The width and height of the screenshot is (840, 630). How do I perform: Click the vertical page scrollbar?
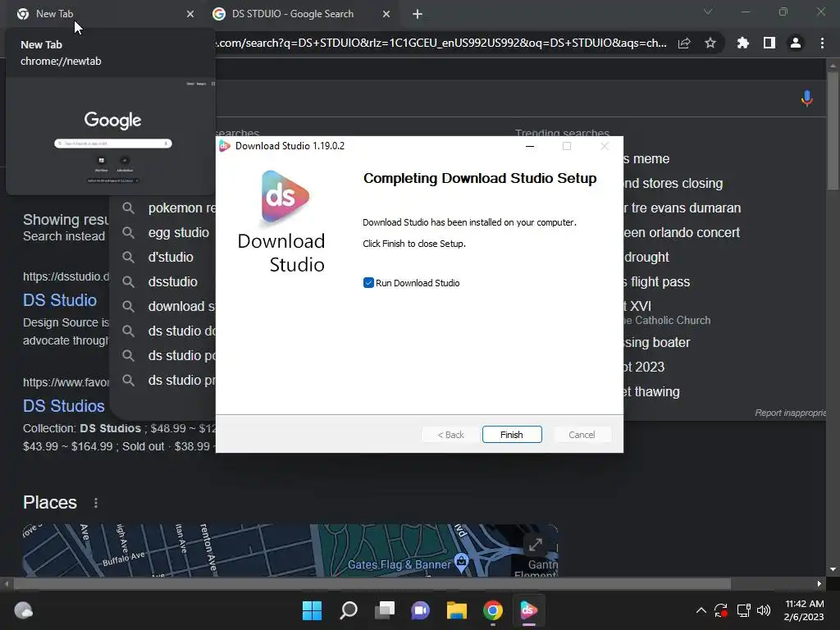click(833, 130)
